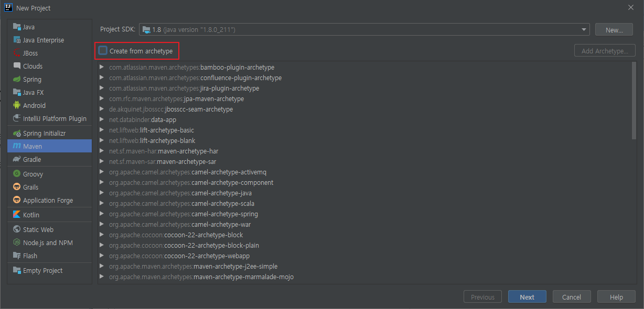Pick the Grails icon
Screen dimensions: 644x309
(17, 187)
